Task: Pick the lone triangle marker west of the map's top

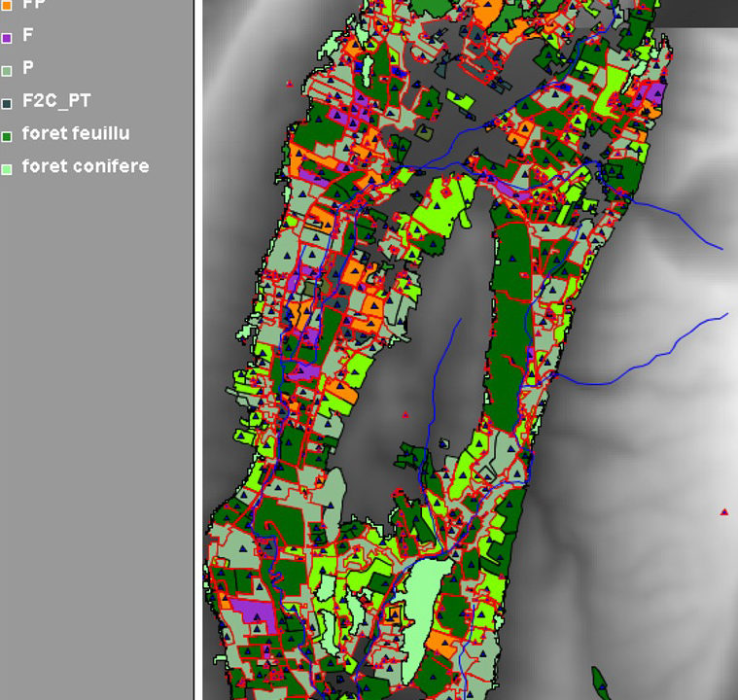Action: pyautogui.click(x=290, y=84)
